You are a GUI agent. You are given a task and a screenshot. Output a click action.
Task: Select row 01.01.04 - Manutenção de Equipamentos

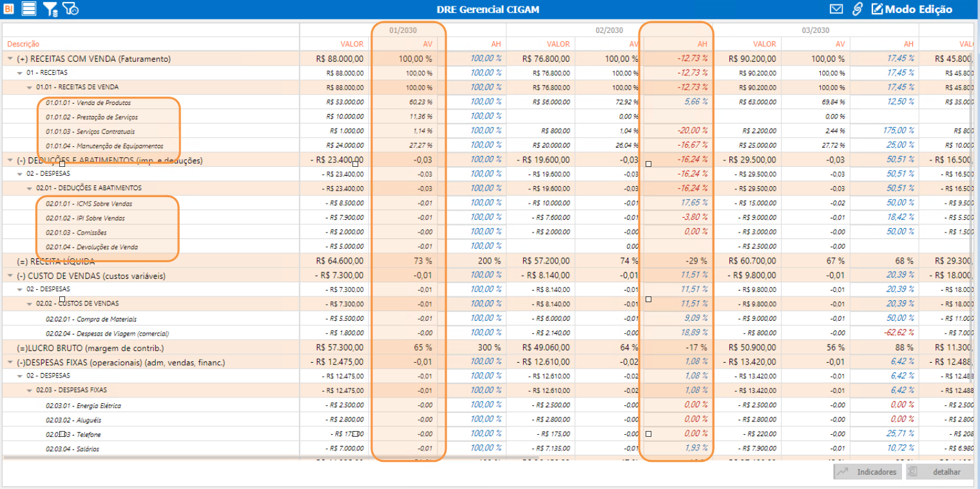click(x=104, y=146)
